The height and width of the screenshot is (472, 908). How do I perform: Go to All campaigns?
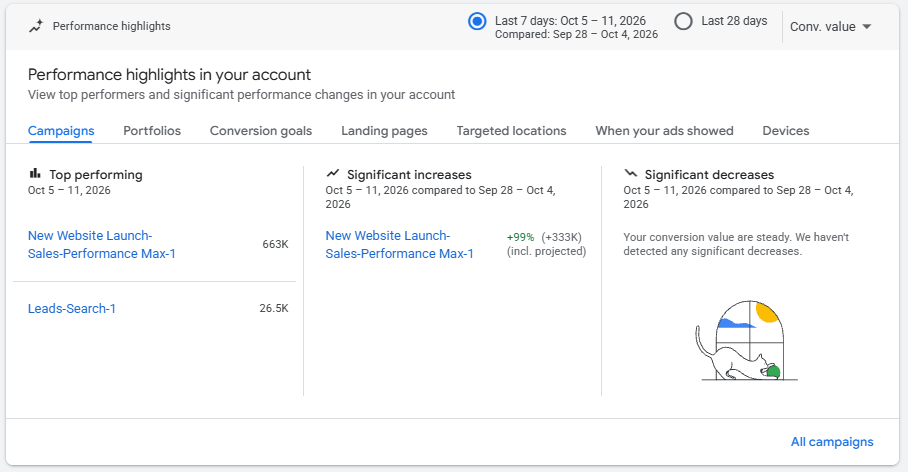click(x=832, y=442)
